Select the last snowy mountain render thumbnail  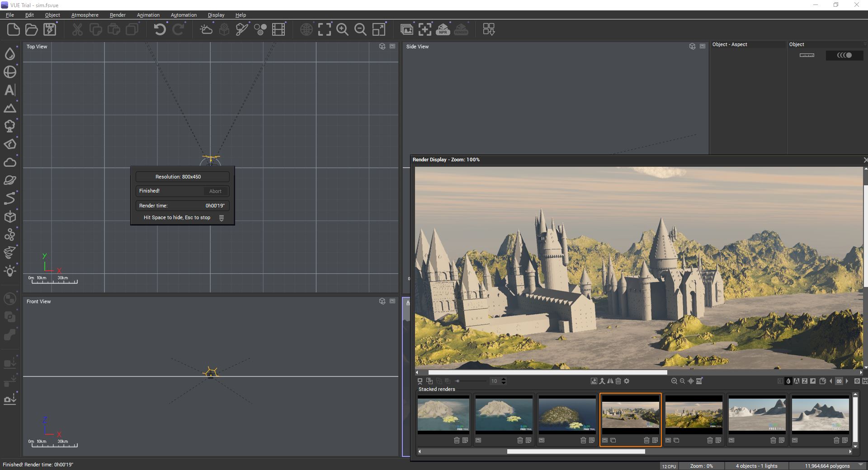821,414
